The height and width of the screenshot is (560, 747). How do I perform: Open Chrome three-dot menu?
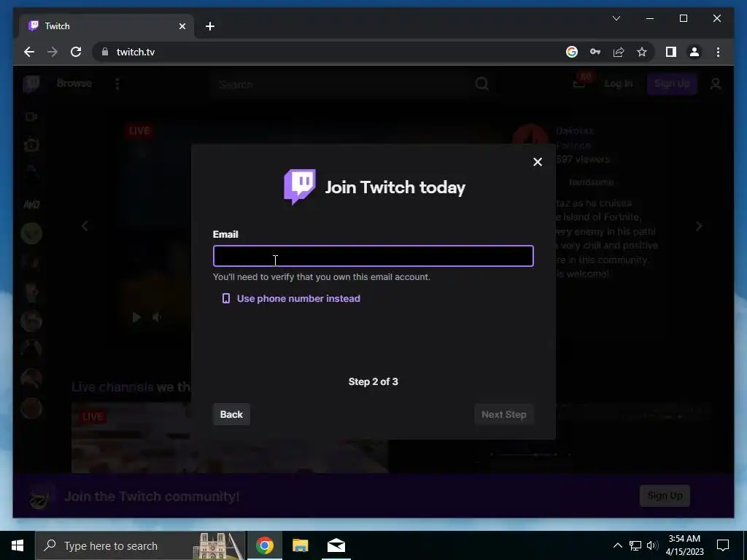(x=718, y=52)
